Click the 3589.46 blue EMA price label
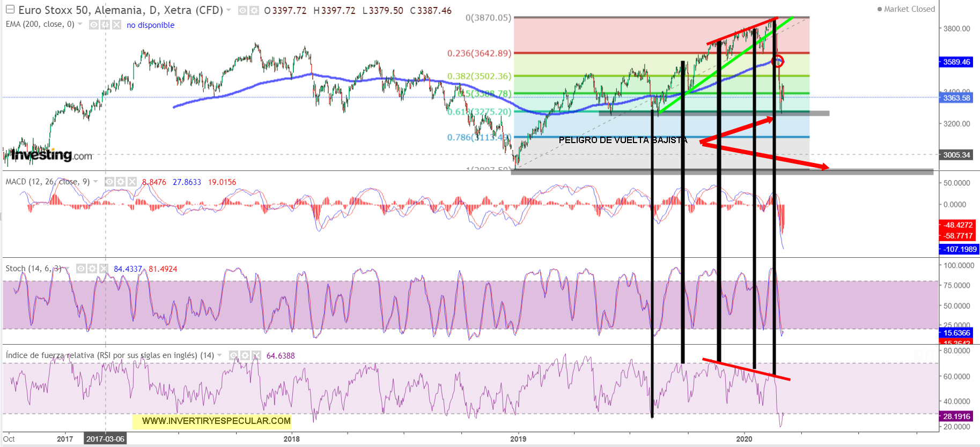Screen dimensions: 980x447 (957, 62)
